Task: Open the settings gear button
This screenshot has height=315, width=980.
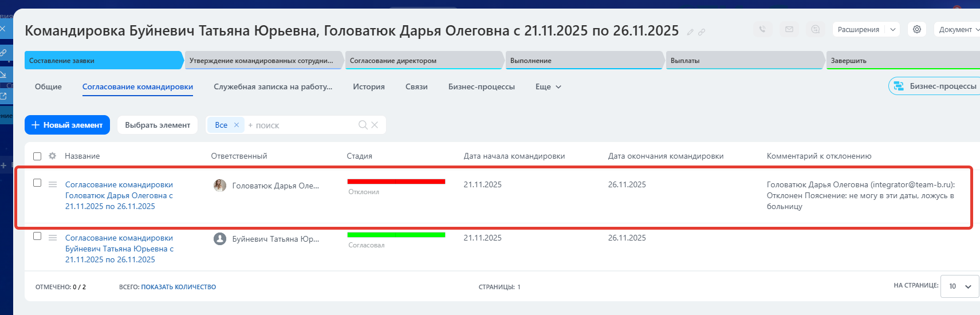Action: [917, 29]
